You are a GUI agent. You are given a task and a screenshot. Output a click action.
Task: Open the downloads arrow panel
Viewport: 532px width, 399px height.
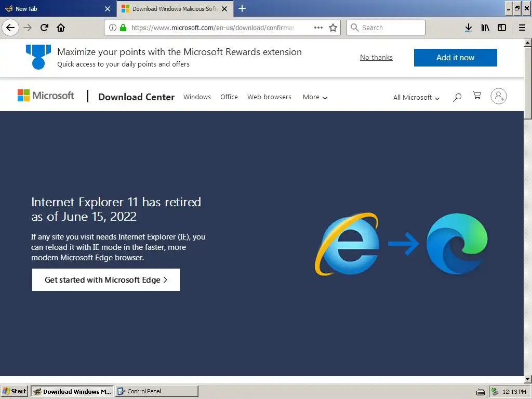(468, 28)
